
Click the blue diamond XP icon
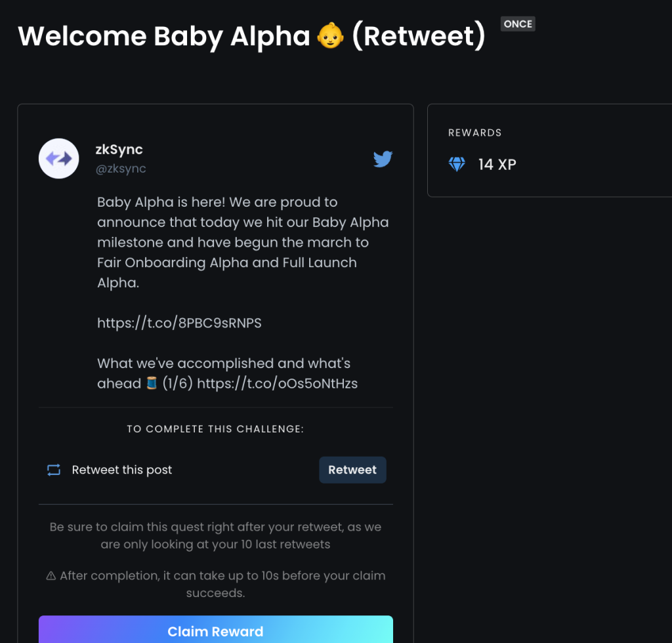(457, 164)
